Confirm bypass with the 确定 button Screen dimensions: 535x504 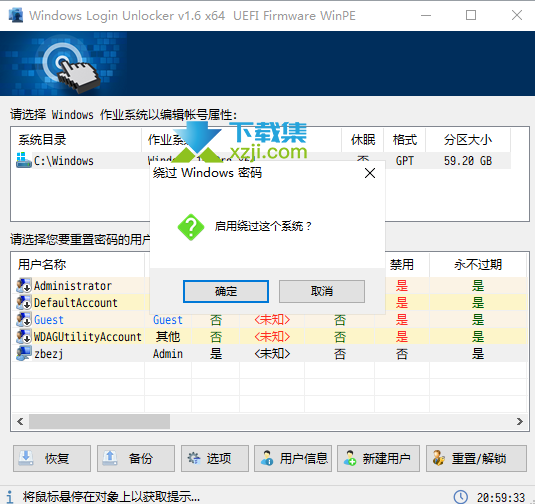pyautogui.click(x=226, y=291)
